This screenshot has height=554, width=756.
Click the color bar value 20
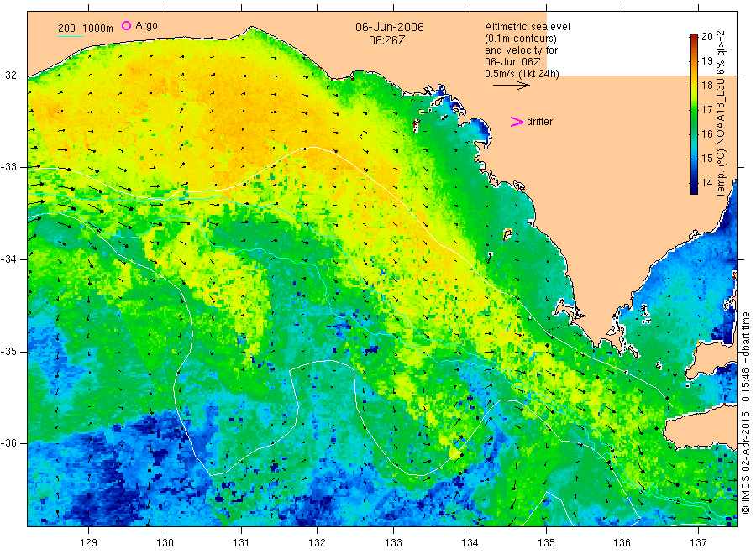pos(706,37)
